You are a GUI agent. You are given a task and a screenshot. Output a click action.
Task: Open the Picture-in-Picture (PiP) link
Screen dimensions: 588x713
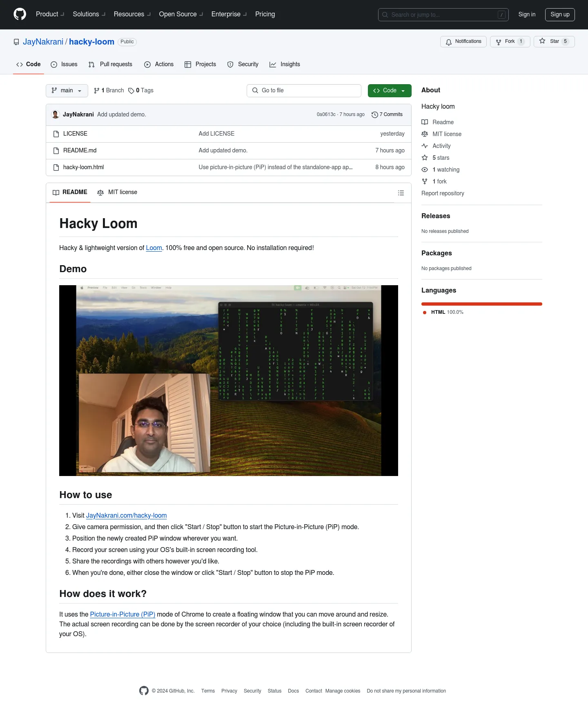point(122,615)
